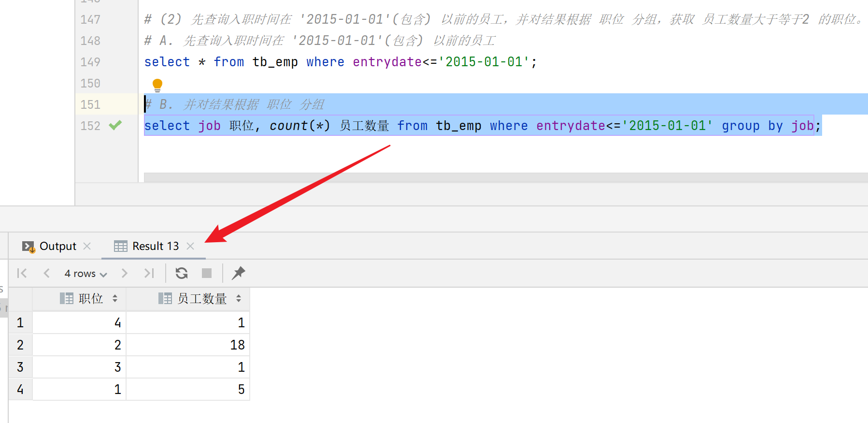Click the select keyword on line 152
This screenshot has width=868, height=423.
[x=167, y=126]
